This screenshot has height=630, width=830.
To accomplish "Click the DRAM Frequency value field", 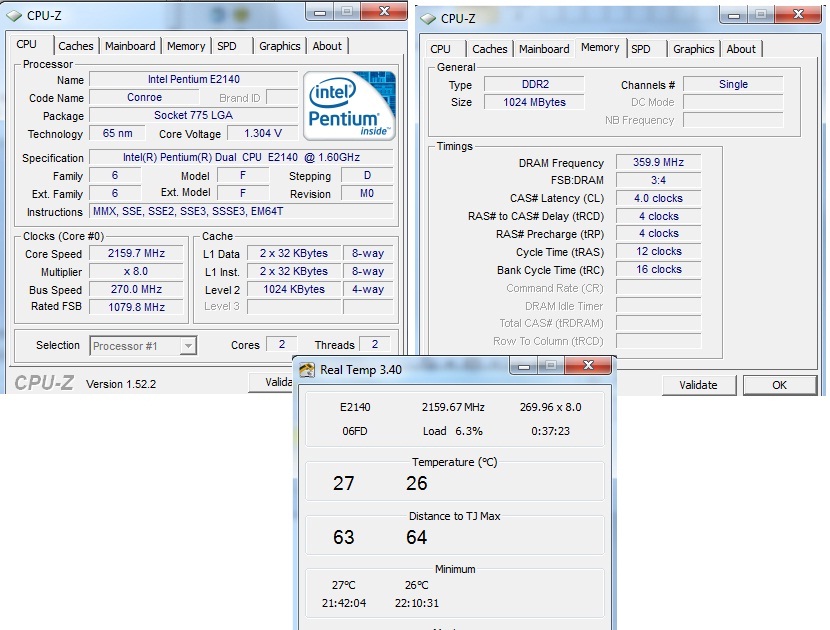I will [x=657, y=163].
